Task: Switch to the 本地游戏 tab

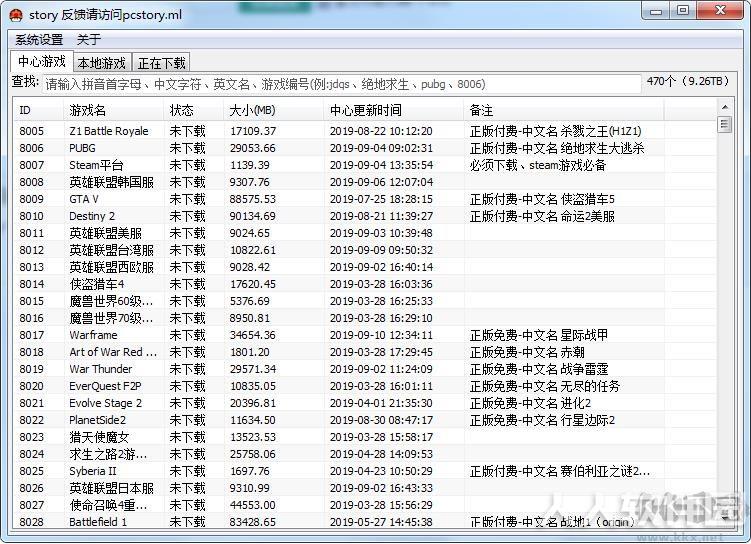Action: coord(102,63)
